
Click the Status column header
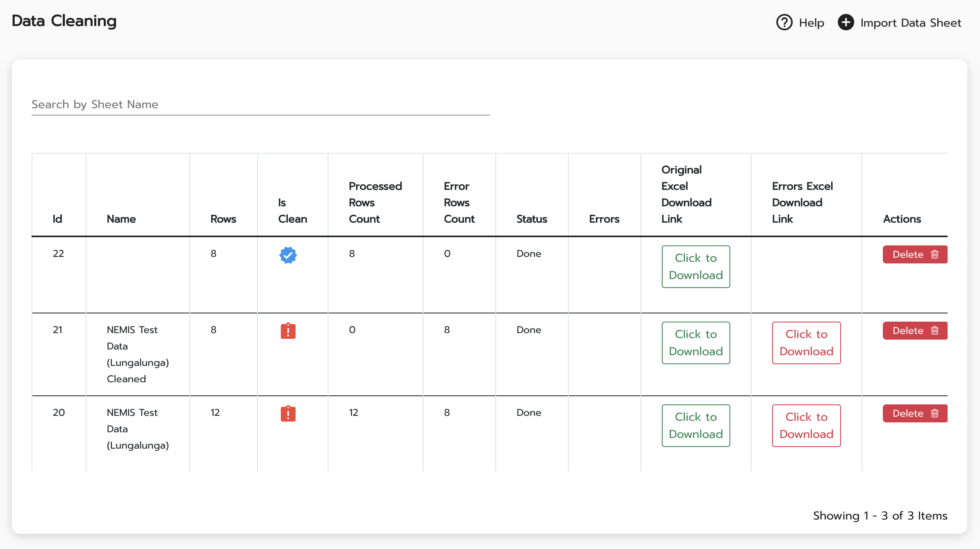[x=532, y=219]
